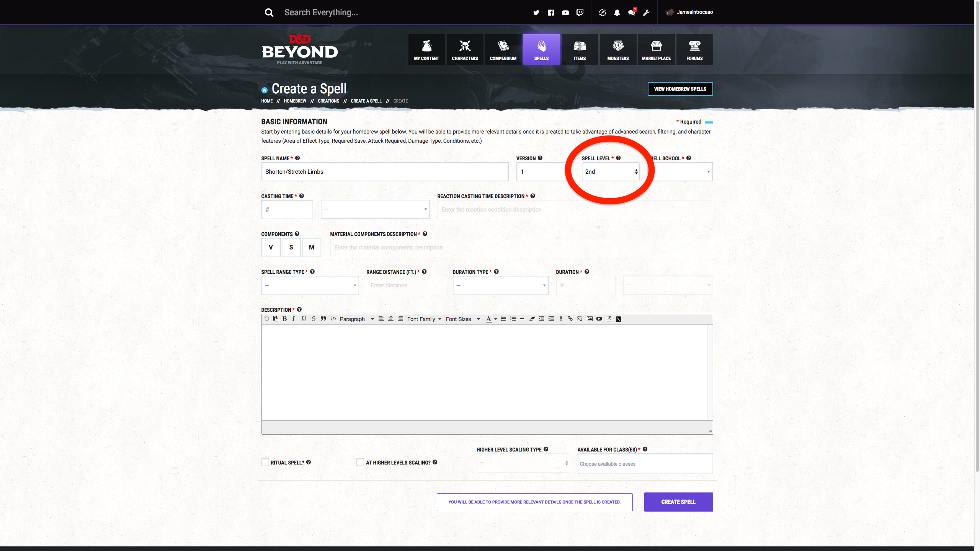The image size is (980, 551).
Task: Open the JamesIntrocaso user profile
Action: [689, 12]
